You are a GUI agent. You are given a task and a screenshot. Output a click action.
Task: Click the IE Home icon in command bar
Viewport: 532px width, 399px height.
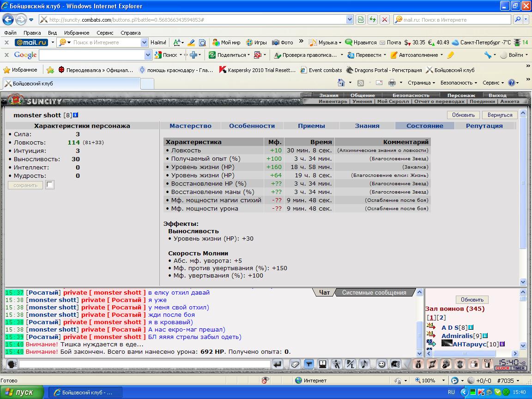341,83
